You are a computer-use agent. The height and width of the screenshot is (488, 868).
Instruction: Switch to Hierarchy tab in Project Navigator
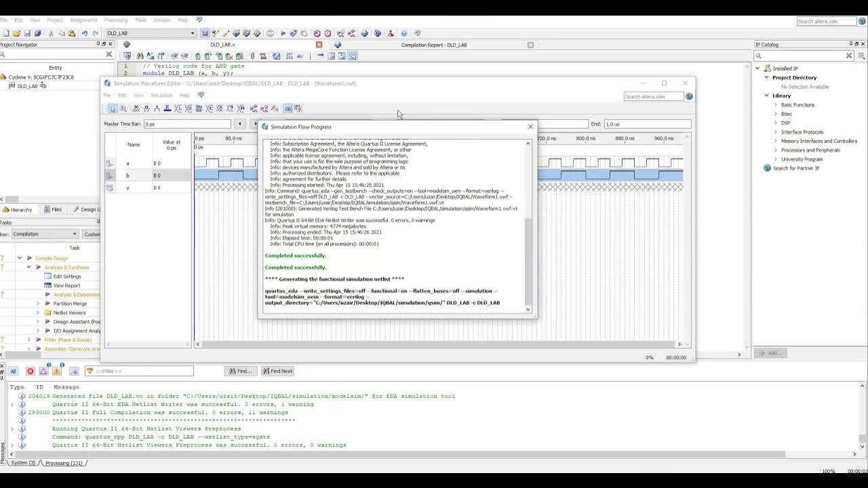tap(17, 209)
